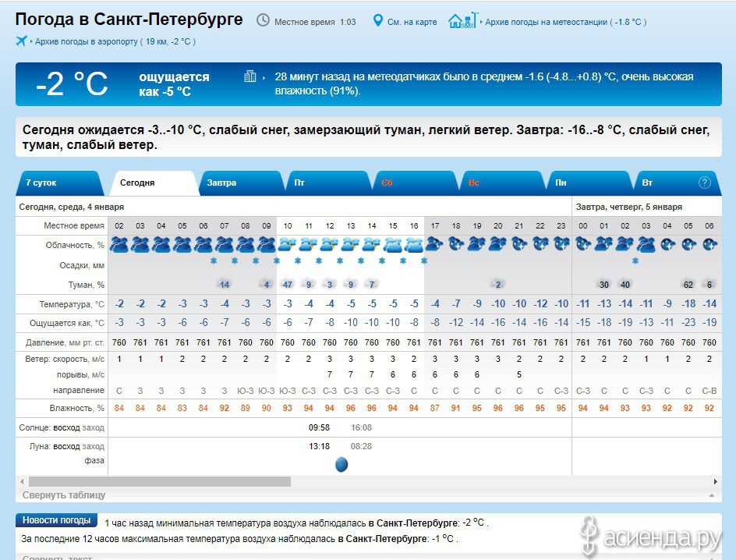Open См. на карте link
736x560 pixels.
click(412, 22)
